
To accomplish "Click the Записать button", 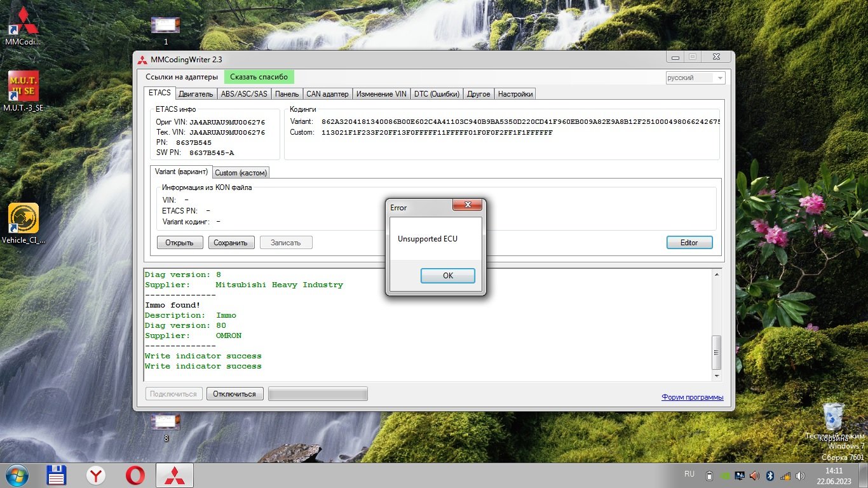I will pos(286,243).
